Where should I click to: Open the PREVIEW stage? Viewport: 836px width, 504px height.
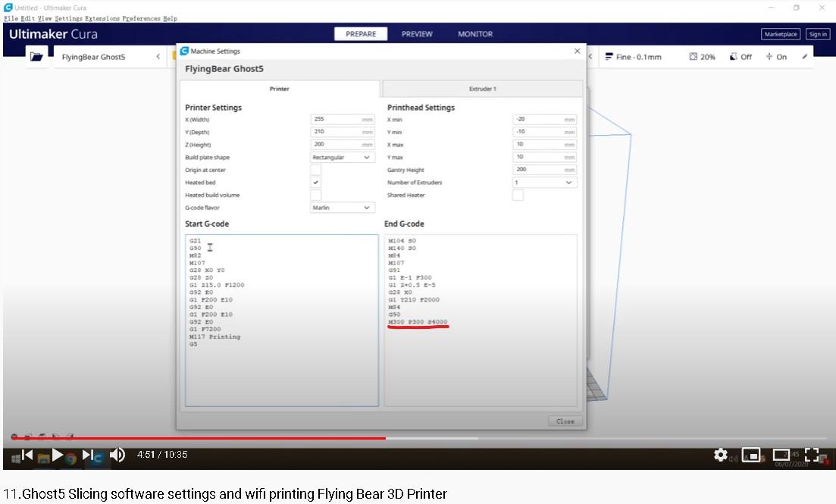[417, 33]
